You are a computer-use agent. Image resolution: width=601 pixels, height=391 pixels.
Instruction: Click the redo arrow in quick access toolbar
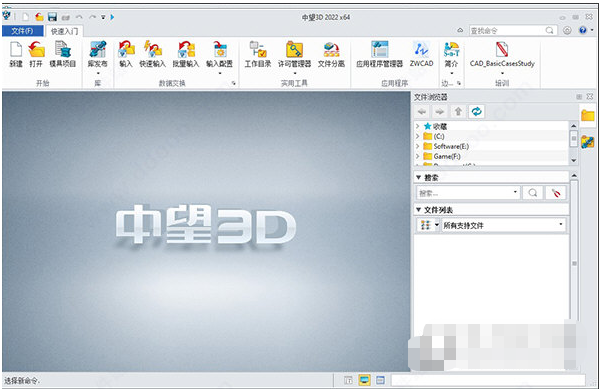click(92, 17)
